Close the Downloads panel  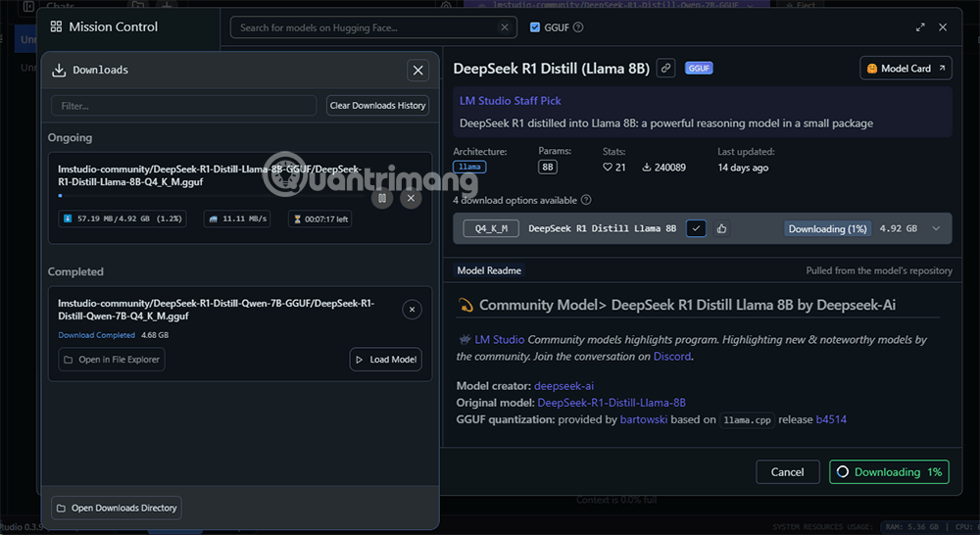coord(418,70)
